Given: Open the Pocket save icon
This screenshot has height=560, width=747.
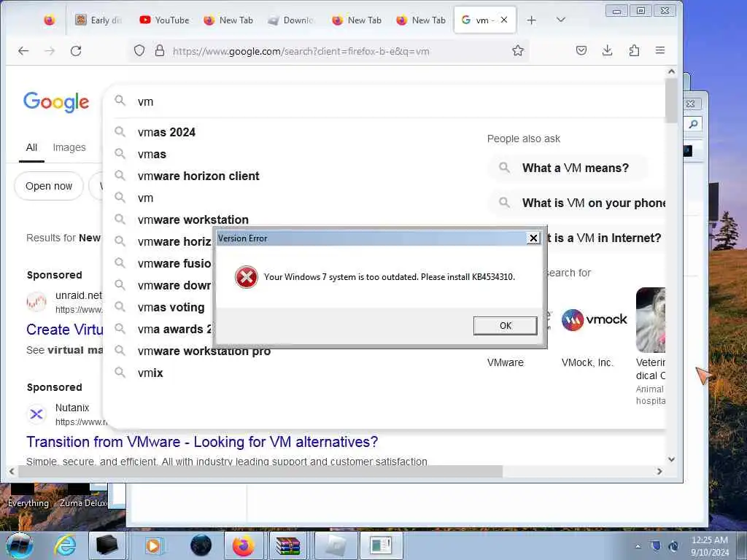Looking at the screenshot, I should pyautogui.click(x=581, y=50).
